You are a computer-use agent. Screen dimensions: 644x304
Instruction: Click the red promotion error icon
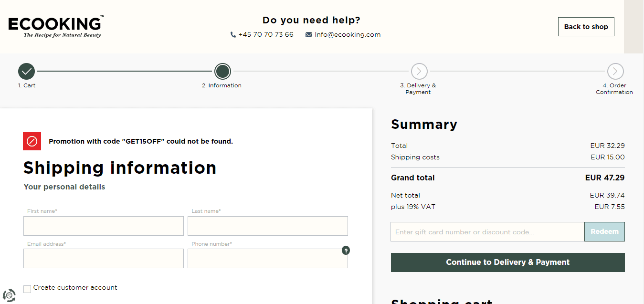coord(32,141)
